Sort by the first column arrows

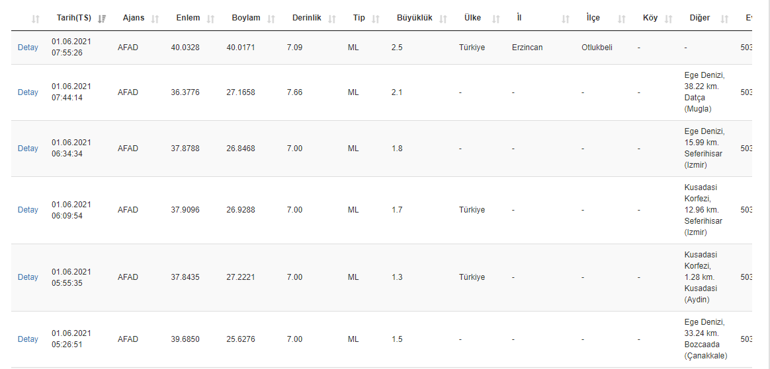35,19
